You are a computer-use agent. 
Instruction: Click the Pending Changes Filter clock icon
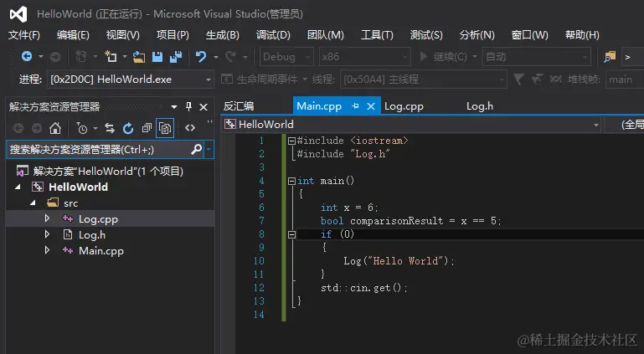(x=82, y=128)
